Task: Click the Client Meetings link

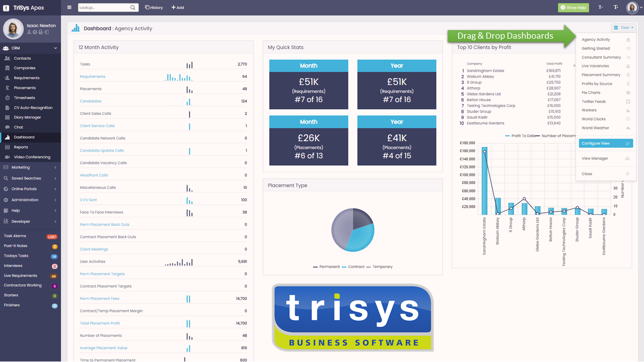Action: click(x=94, y=249)
